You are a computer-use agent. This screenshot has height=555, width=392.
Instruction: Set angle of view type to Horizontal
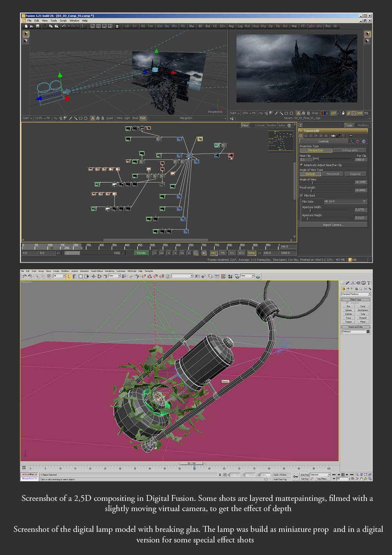click(332, 174)
